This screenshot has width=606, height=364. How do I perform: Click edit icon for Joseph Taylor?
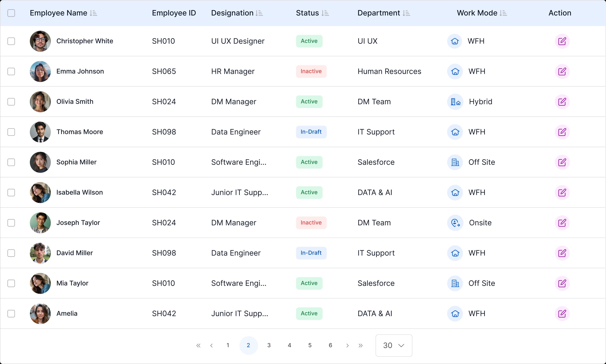pyautogui.click(x=562, y=223)
